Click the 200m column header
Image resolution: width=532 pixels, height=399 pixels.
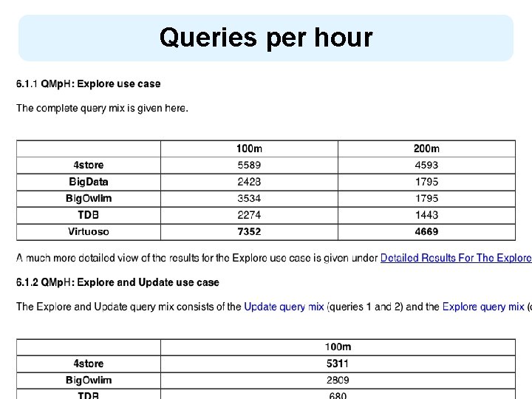[426, 149]
